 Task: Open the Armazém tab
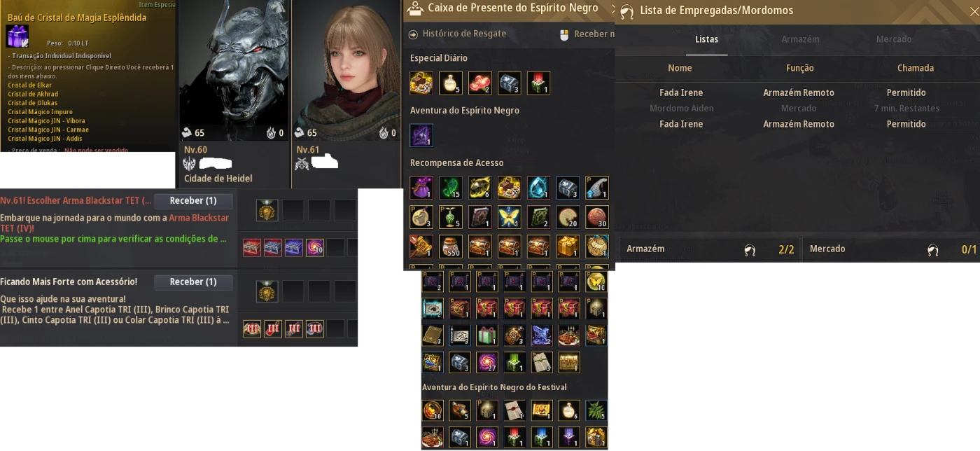(800, 39)
